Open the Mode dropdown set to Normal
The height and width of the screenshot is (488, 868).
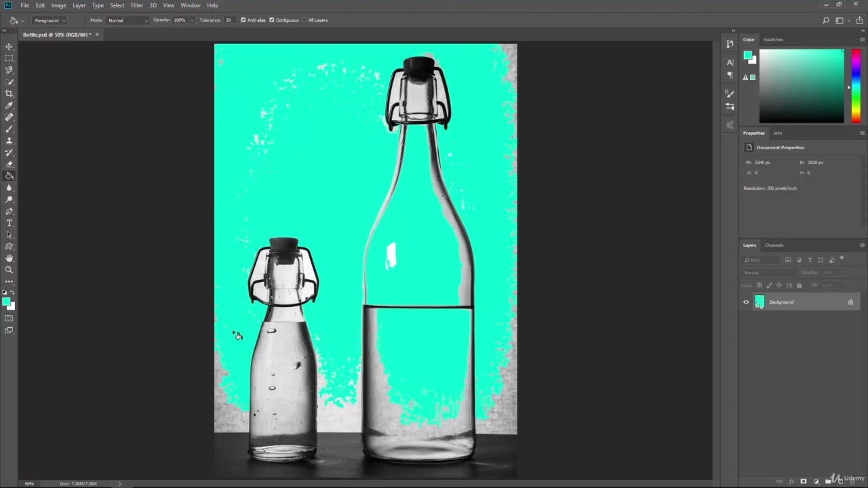tap(127, 20)
